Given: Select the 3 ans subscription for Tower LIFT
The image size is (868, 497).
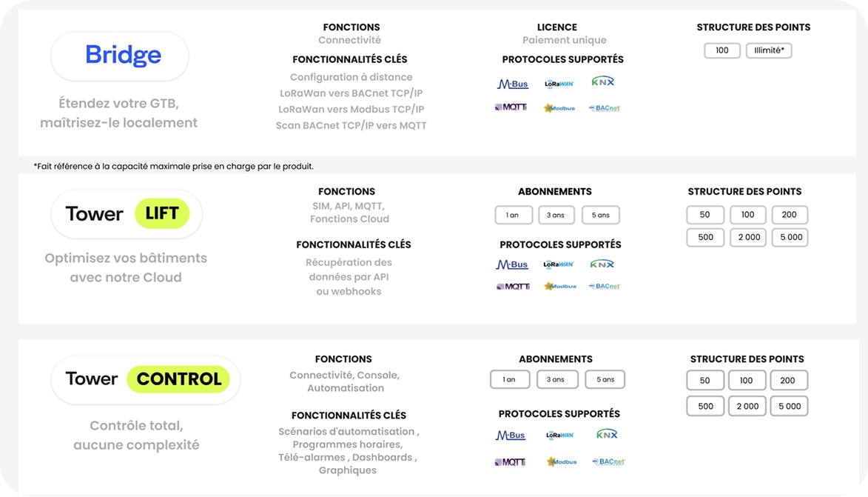Looking at the screenshot, I should click(x=556, y=215).
